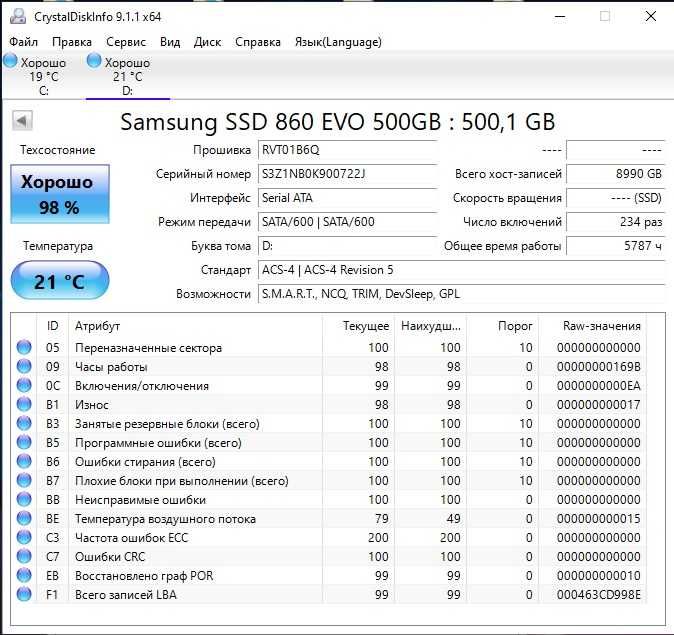Select the Переназначенные сектора row text
674x635 pixels.
(x=148, y=347)
